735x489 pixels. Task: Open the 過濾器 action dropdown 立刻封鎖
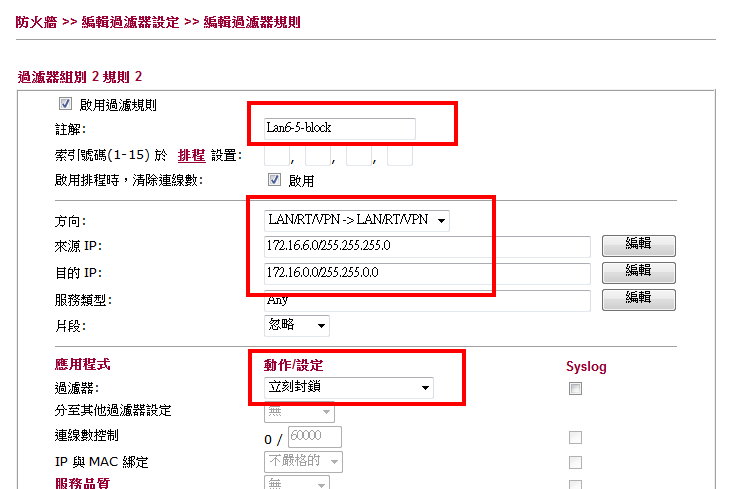[349, 388]
